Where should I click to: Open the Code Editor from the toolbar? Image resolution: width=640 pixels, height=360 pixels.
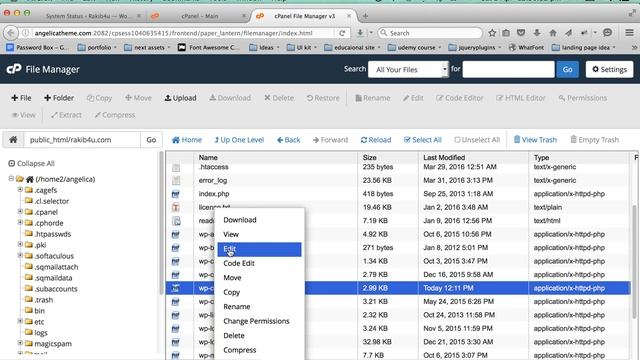(x=460, y=98)
